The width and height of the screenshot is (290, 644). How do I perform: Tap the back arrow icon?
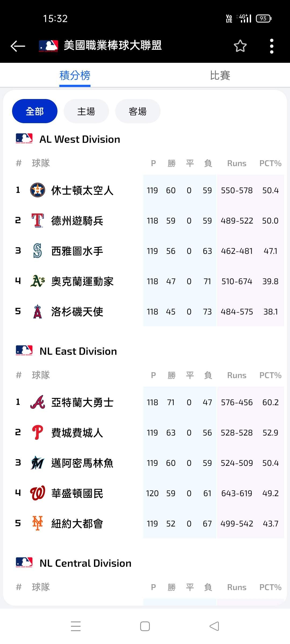pyautogui.click(x=18, y=46)
